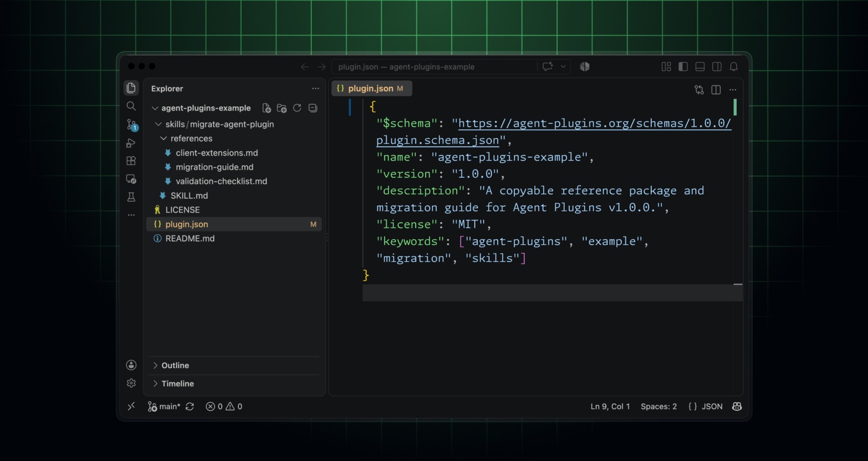Image resolution: width=868 pixels, height=461 pixels.
Task: Open the Testing flask view
Action: [x=131, y=197]
